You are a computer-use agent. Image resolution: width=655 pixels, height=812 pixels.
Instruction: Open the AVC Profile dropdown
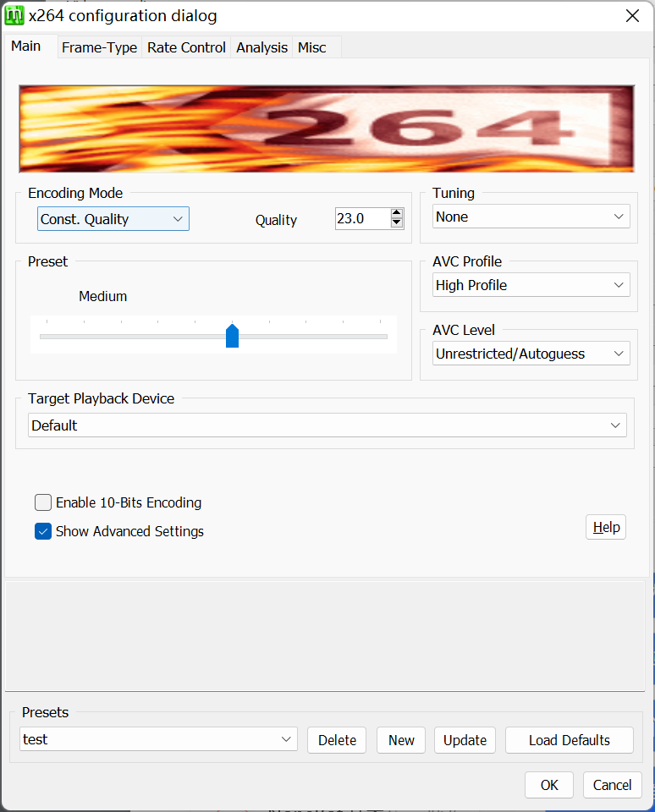pos(531,285)
